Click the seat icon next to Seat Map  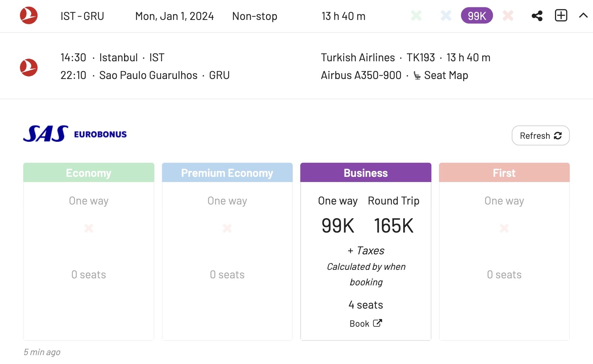[x=417, y=76]
